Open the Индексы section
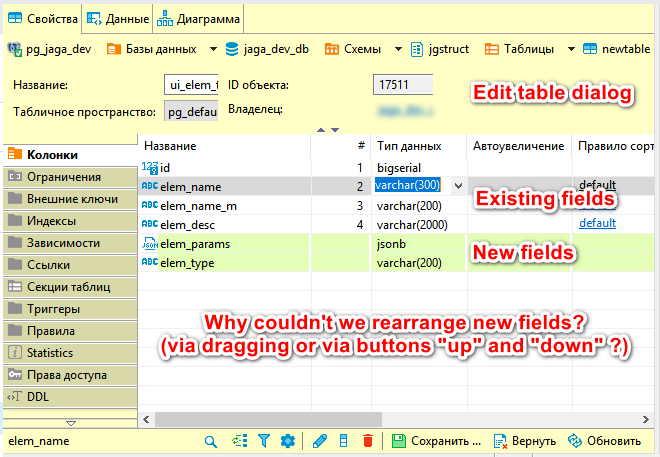 click(x=70, y=221)
